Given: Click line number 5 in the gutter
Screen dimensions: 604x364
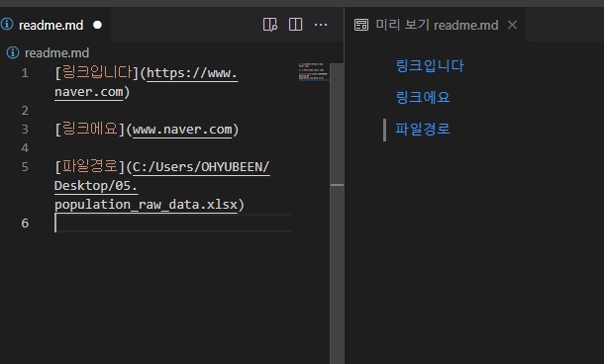Looking at the screenshot, I should click(25, 167).
